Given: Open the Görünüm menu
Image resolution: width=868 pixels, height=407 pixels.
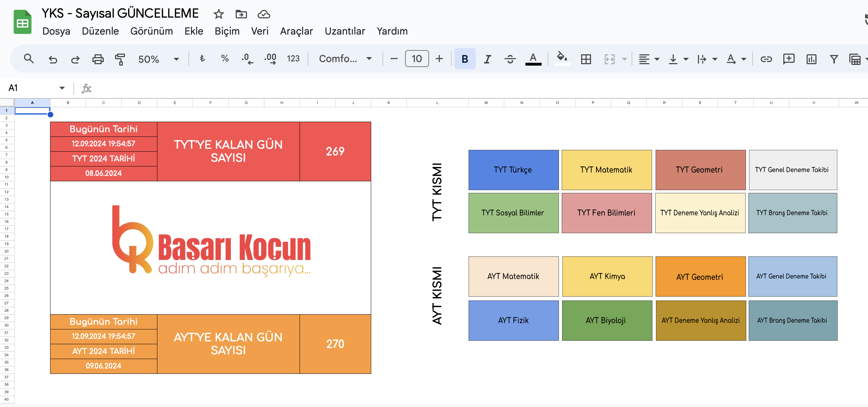Looking at the screenshot, I should click(x=152, y=31).
